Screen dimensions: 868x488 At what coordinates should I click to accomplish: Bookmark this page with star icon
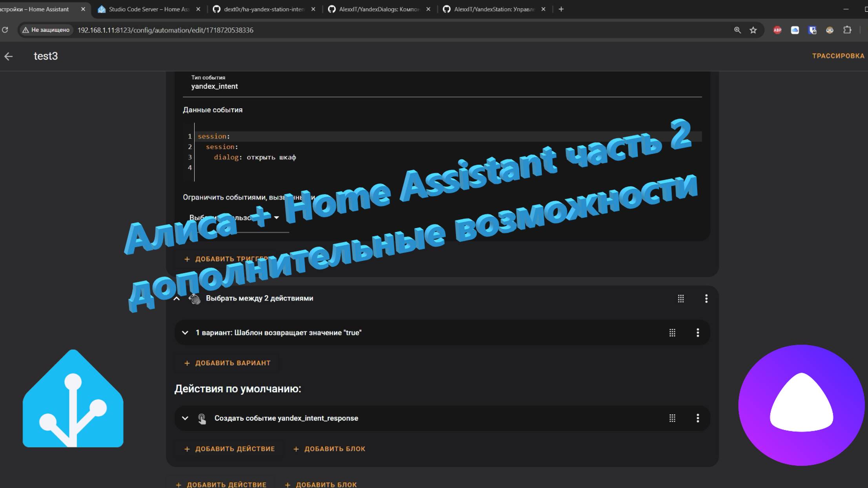click(753, 30)
